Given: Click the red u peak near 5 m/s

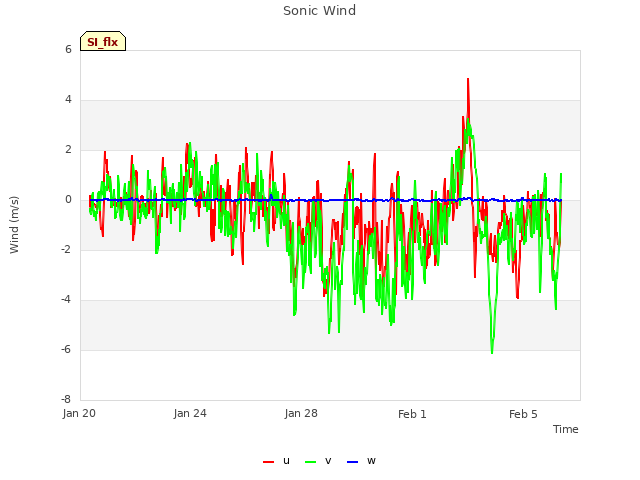Looking at the screenshot, I should click(x=468, y=79).
